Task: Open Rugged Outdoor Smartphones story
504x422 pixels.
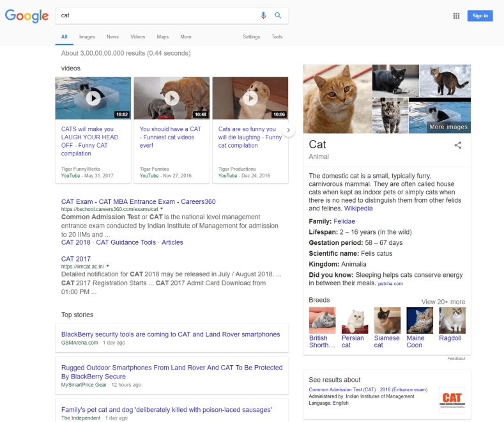Action: click(172, 372)
